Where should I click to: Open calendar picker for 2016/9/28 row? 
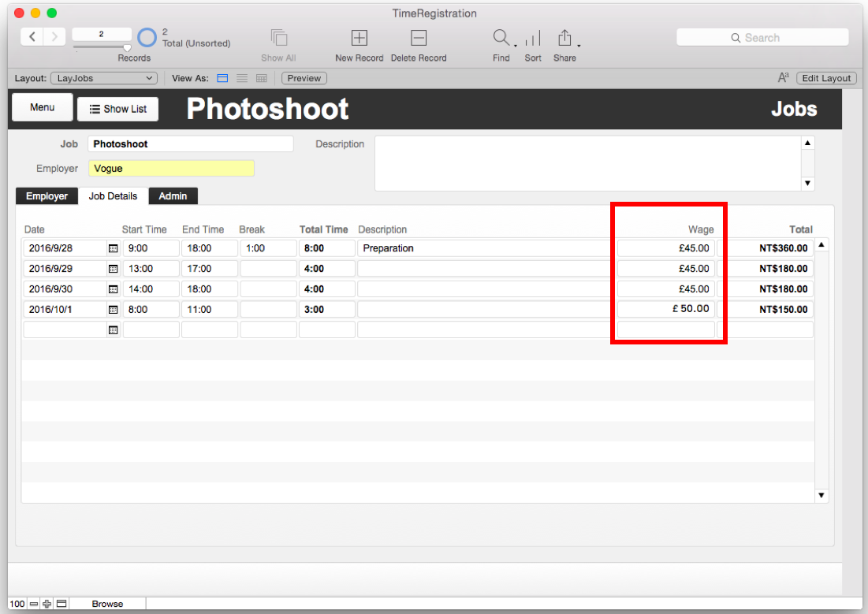[x=114, y=248]
